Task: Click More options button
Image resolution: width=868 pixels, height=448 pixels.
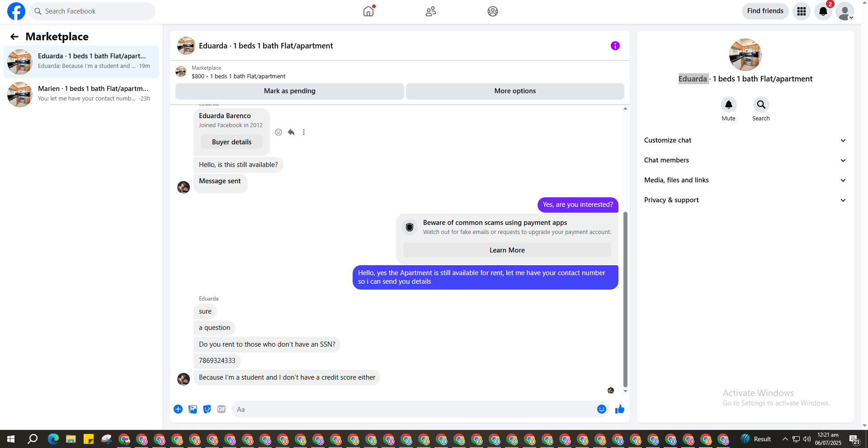Action: pyautogui.click(x=515, y=91)
